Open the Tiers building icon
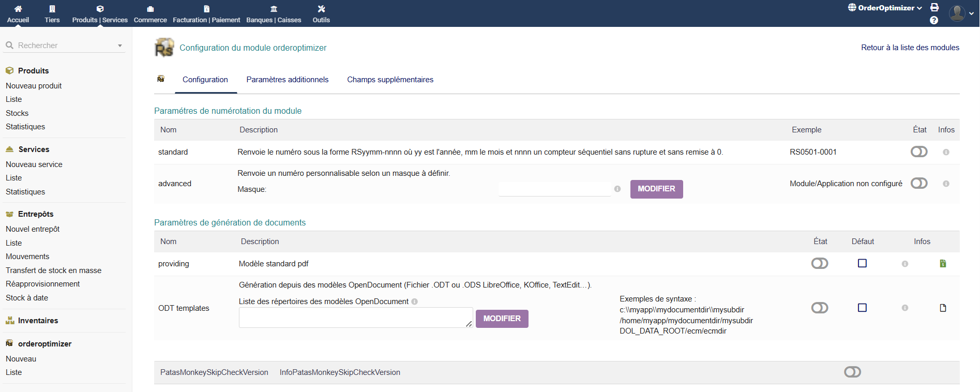The width and height of the screenshot is (980, 392). [52, 9]
